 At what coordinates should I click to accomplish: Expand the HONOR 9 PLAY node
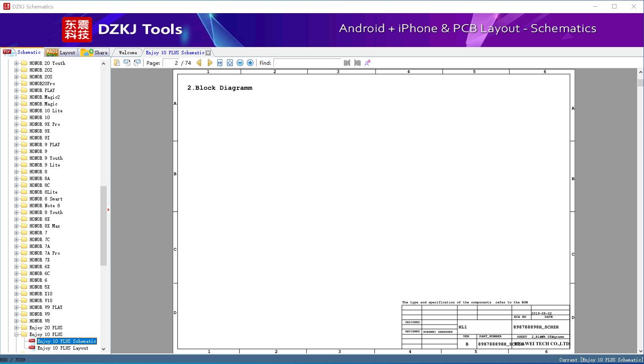17,144
